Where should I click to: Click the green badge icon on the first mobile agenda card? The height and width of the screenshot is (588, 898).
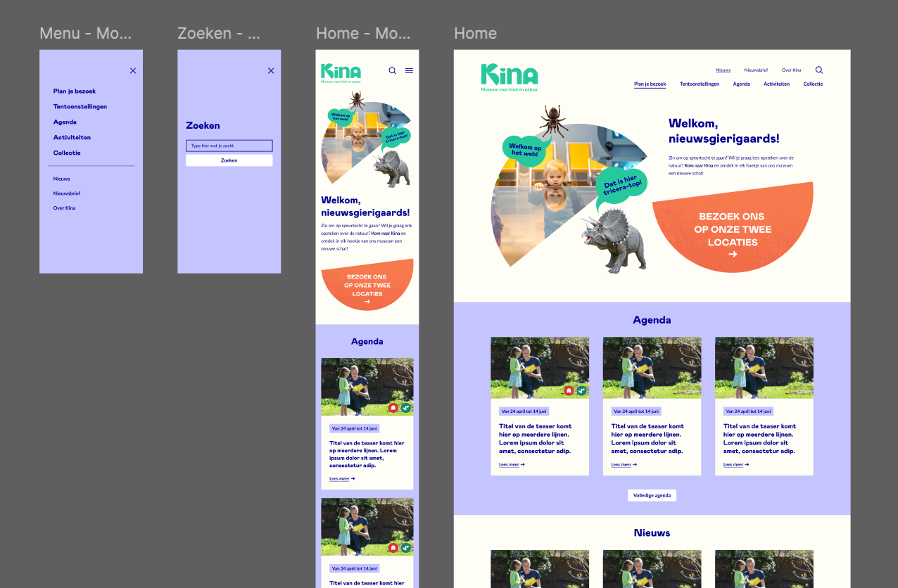405,407
